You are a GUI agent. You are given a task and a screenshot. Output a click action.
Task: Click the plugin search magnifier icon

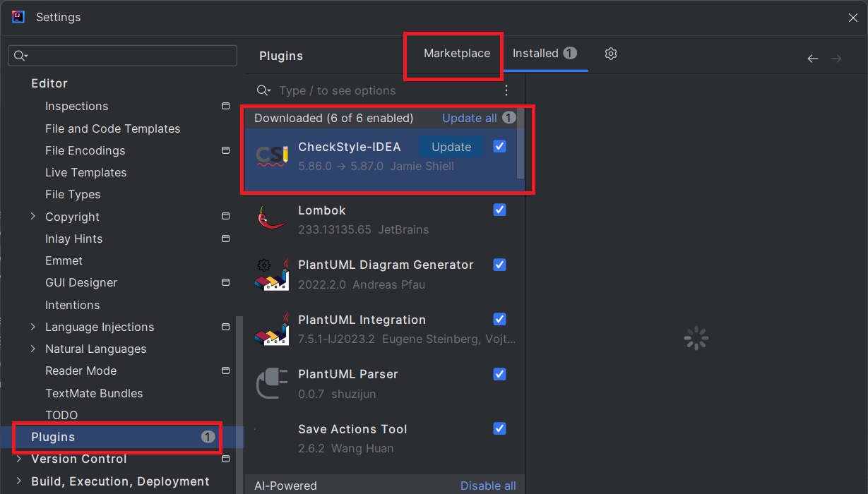263,90
